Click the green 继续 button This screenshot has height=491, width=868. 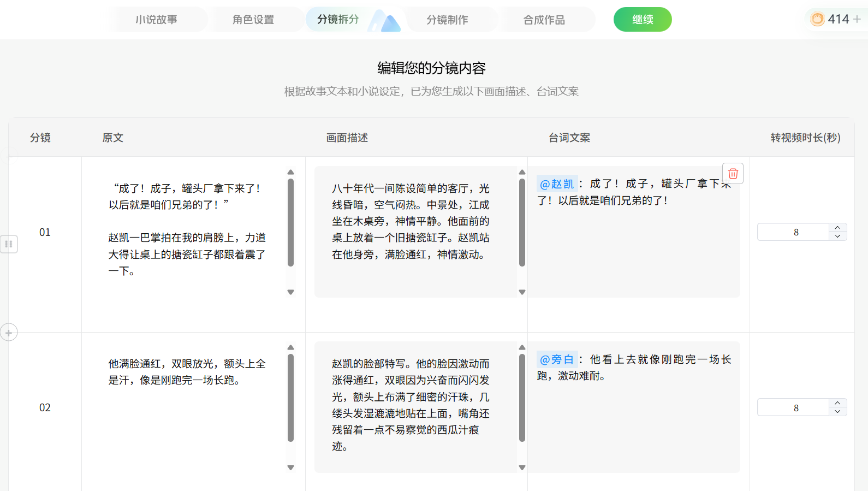[x=643, y=20]
